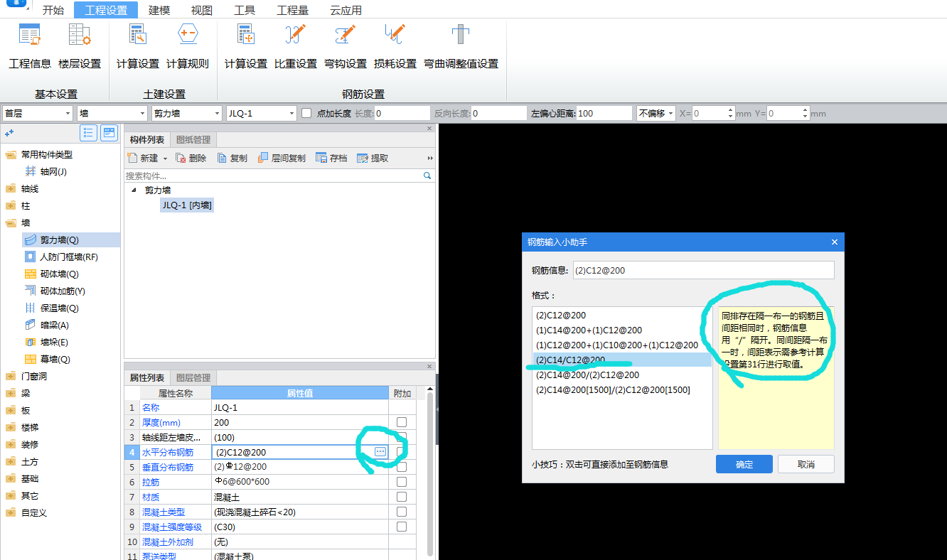The height and width of the screenshot is (560, 947).
Task: Expand 门窗洞 folder in navigation tree
Action: pyautogui.click(x=11, y=376)
